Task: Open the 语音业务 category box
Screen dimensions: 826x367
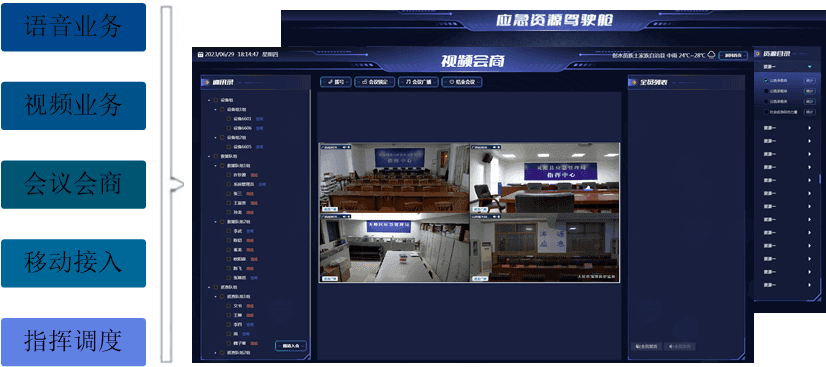Action: click(x=73, y=27)
